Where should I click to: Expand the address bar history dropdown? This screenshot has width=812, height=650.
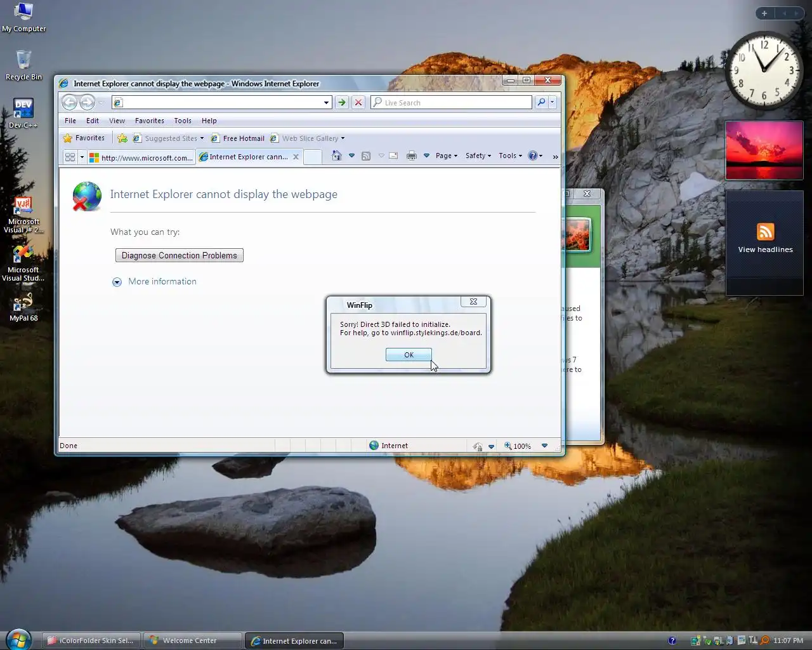[326, 102]
